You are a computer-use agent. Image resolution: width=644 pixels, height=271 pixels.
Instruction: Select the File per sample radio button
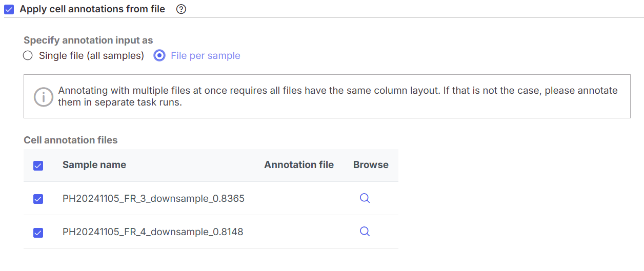pos(160,56)
